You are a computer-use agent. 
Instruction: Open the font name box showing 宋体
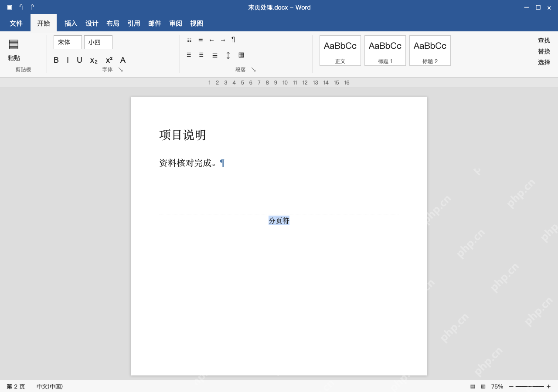tap(68, 42)
